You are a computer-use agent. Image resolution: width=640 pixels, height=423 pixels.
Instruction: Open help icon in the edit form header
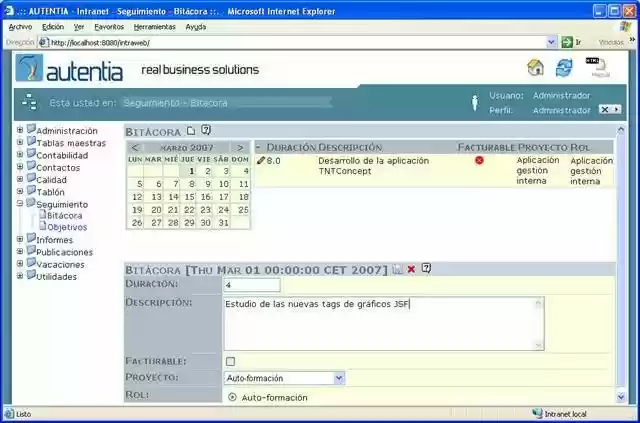[426, 268]
